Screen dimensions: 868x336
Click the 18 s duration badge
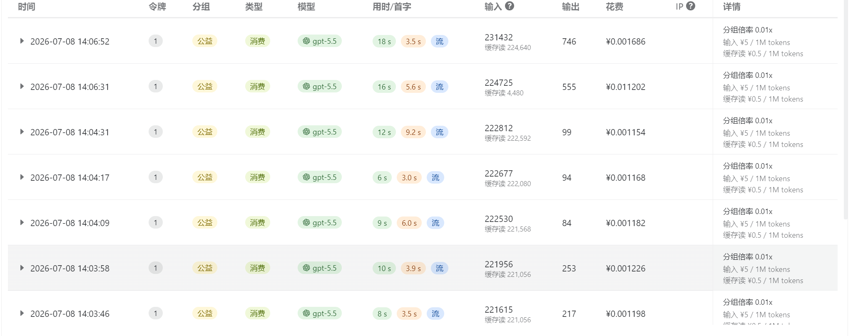click(x=384, y=41)
